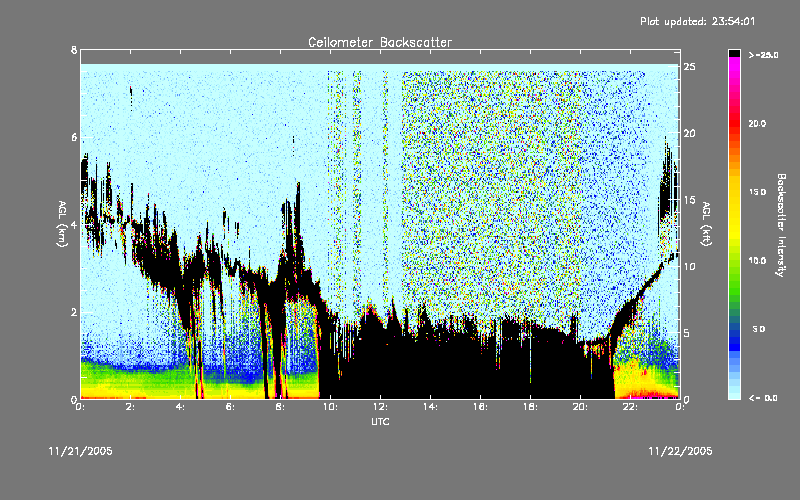Click the "10.0" colorbar value label

pos(757,261)
